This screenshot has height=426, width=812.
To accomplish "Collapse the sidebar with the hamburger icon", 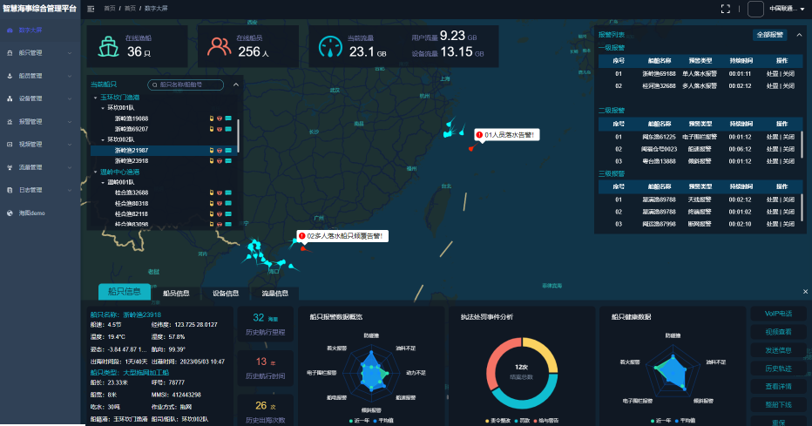I will coord(91,9).
